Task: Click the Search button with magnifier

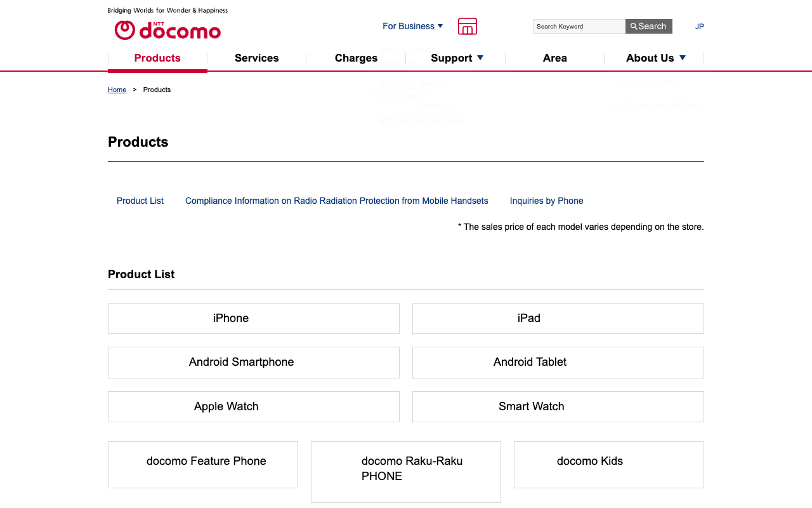Action: (x=648, y=26)
